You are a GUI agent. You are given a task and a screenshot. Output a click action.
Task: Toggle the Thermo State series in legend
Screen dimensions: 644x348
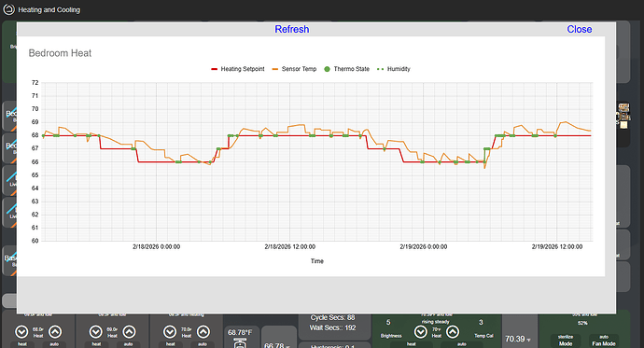click(346, 69)
